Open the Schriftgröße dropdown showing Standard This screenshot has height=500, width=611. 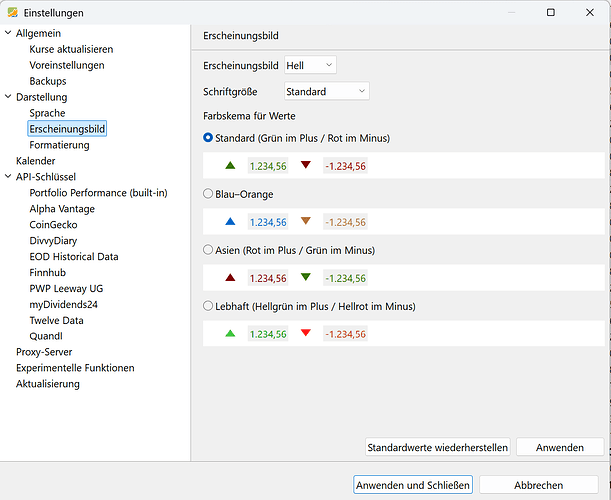(327, 92)
